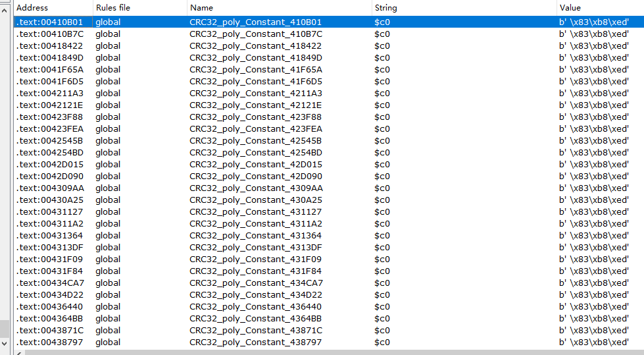Click the value cell in row 438797
644x355 pixels.
[594, 342]
